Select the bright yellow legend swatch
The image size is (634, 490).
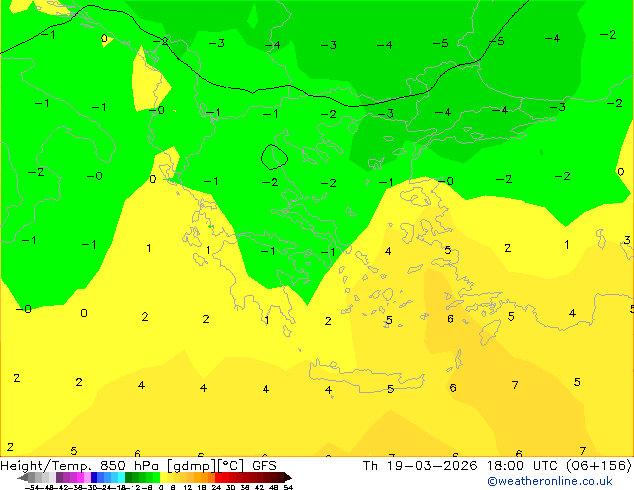pos(163,477)
